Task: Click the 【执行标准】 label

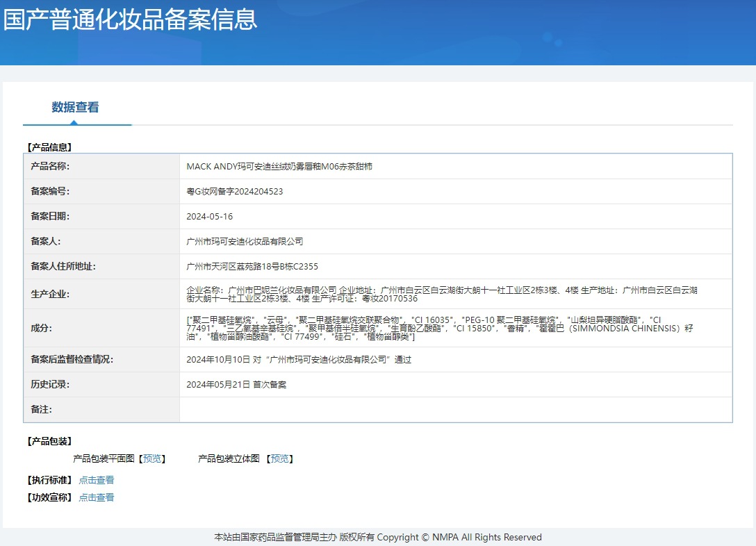Action: (49, 480)
